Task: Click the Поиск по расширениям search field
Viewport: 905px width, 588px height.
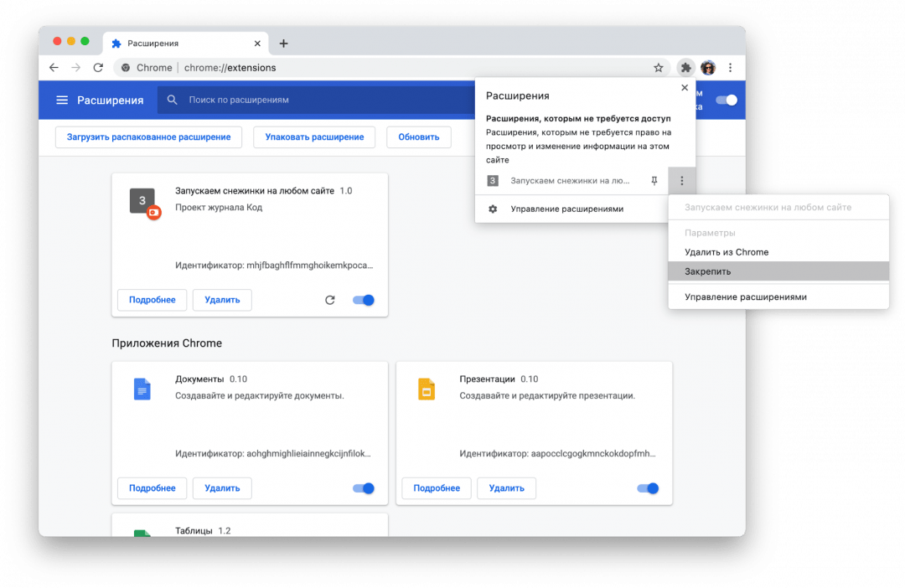Action: pyautogui.click(x=318, y=101)
